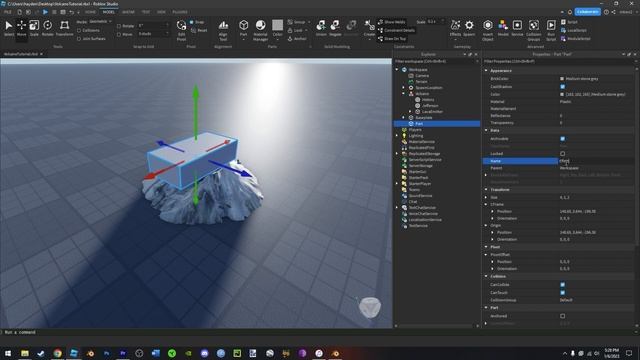
Task: Click the Service icon
Action: (x=517, y=29)
